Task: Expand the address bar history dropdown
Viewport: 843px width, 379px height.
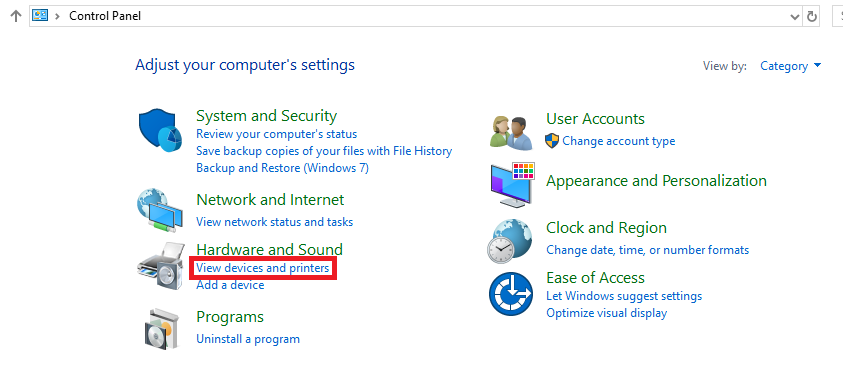Action: coord(795,17)
